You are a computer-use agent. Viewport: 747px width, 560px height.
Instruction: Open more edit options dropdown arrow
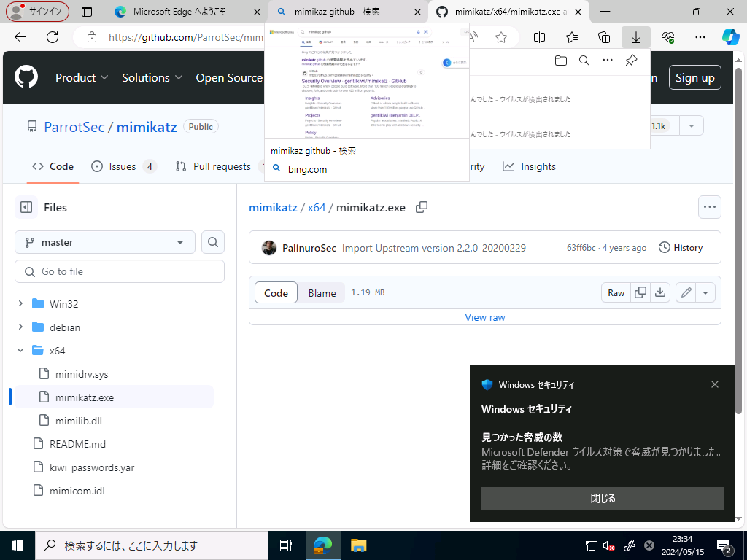click(x=705, y=293)
